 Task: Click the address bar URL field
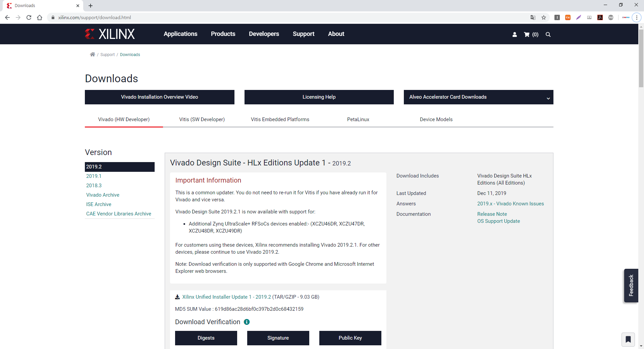[x=288, y=17]
